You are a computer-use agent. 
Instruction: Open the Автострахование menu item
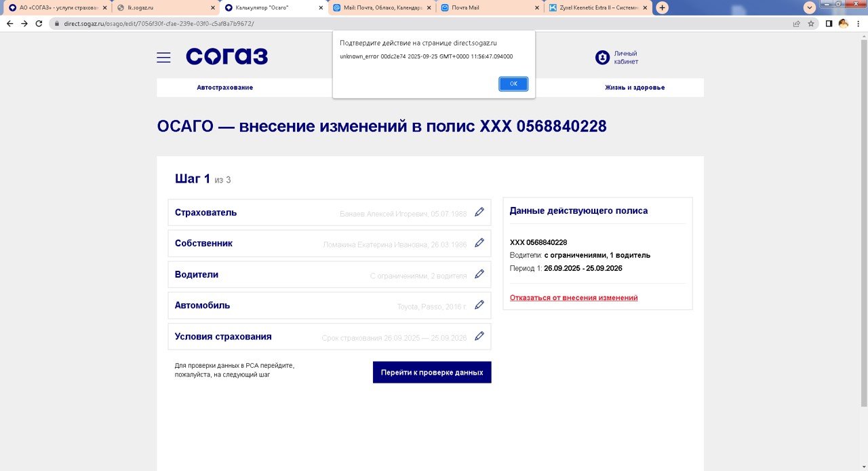[x=224, y=88]
